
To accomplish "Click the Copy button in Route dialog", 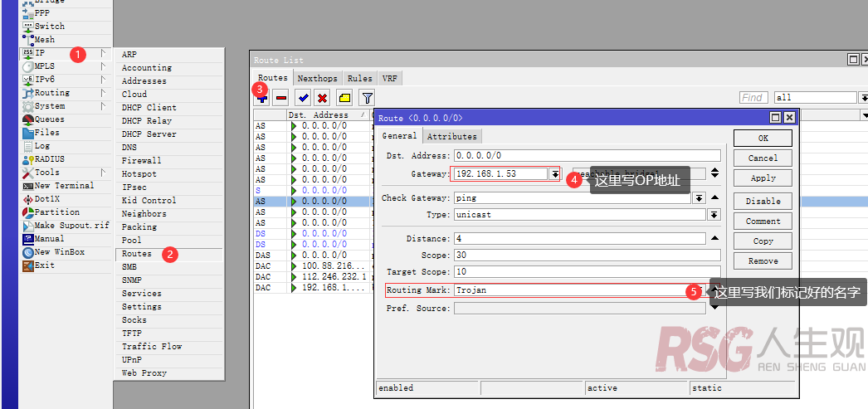I will 763,241.
